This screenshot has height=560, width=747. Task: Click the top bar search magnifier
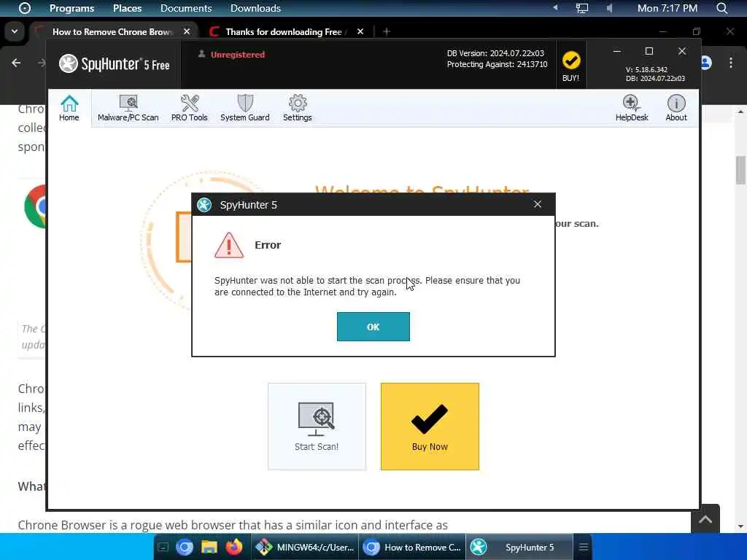point(722,8)
